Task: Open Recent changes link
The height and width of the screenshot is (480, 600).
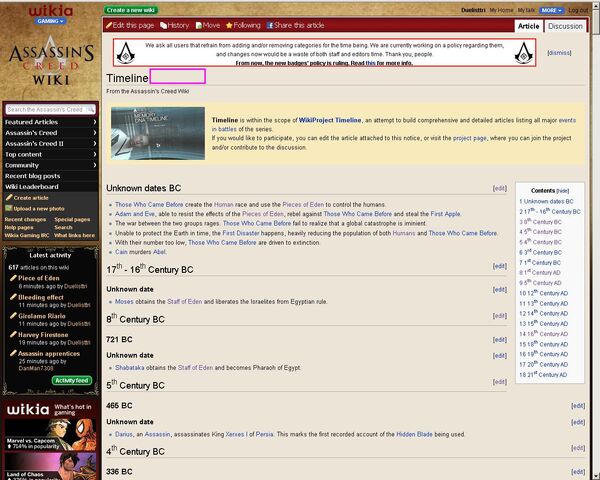Action: click(25, 219)
